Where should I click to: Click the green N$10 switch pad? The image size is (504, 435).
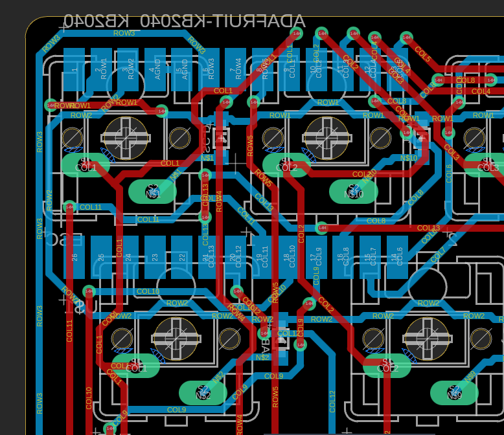[x=353, y=192]
